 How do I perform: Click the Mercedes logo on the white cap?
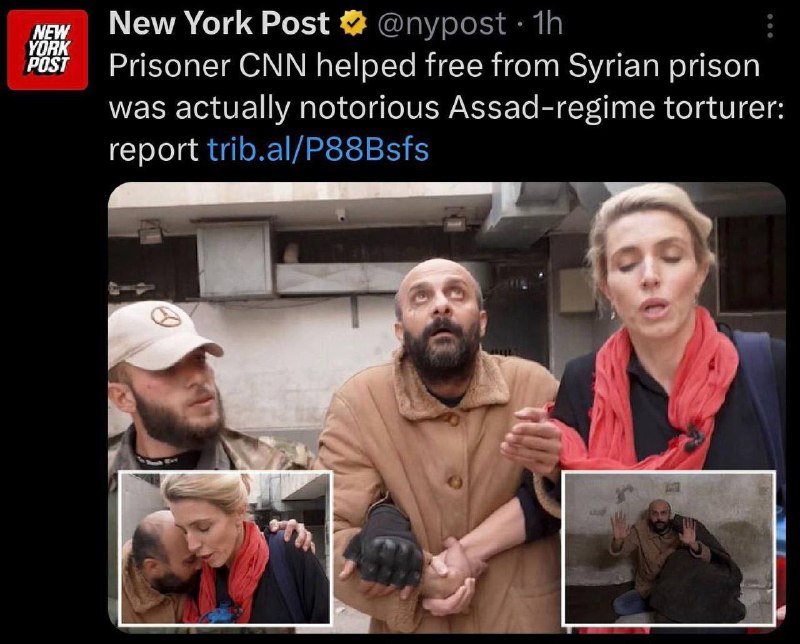coord(166,317)
